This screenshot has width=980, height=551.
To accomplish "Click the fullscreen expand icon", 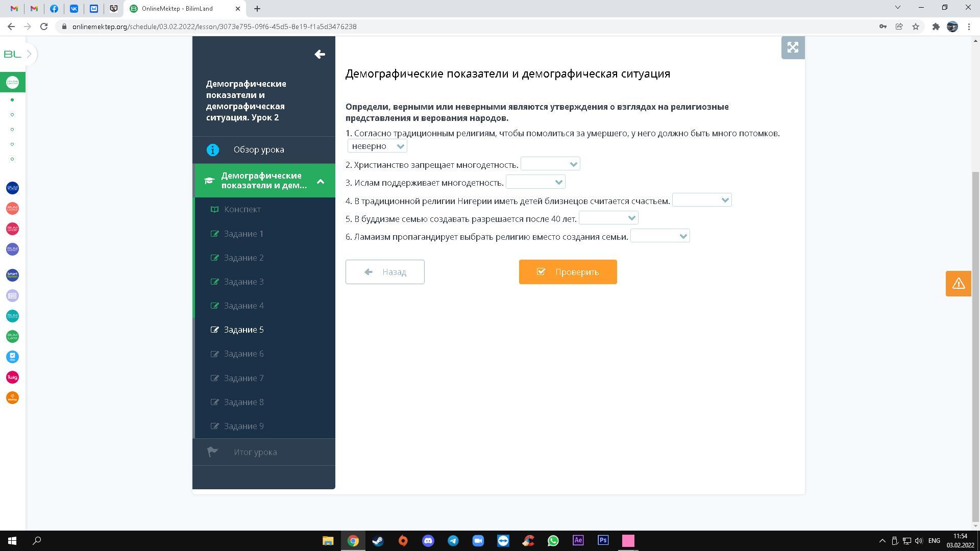I will pos(793,47).
